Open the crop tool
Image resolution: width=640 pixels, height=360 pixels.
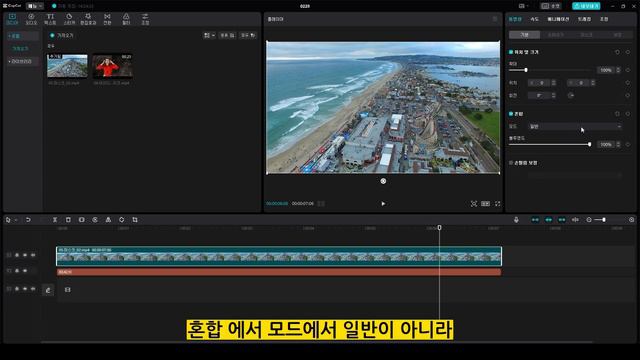(x=135, y=220)
